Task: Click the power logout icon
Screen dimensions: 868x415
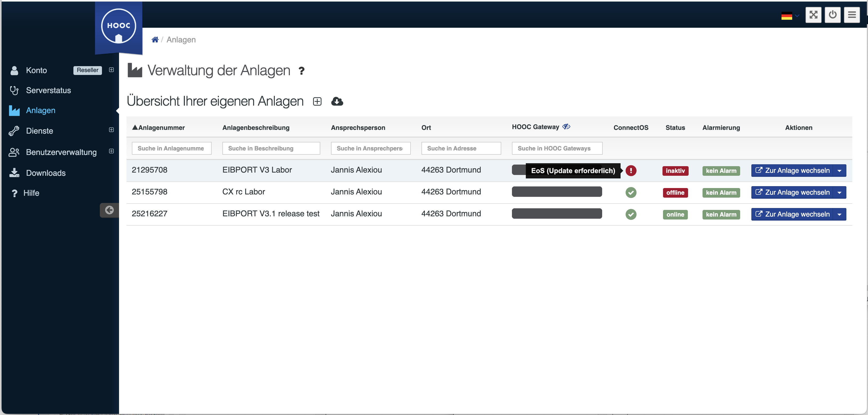Action: 832,15
